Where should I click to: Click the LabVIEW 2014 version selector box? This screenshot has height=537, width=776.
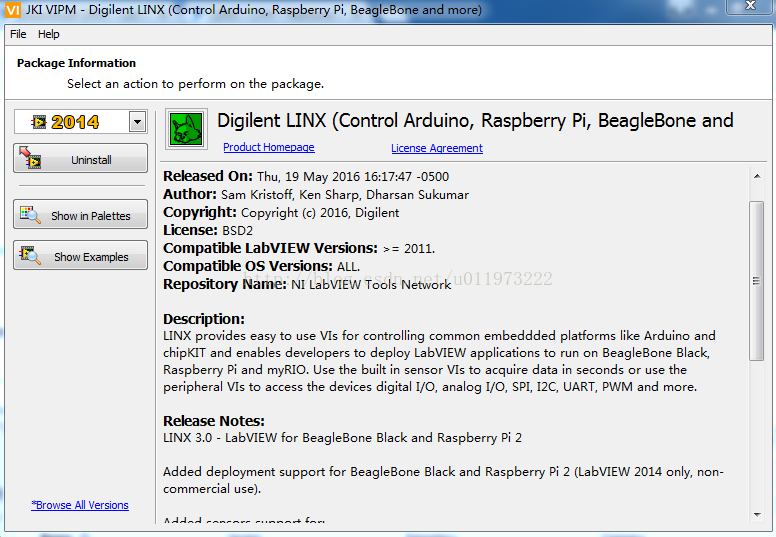pyautogui.click(x=81, y=122)
